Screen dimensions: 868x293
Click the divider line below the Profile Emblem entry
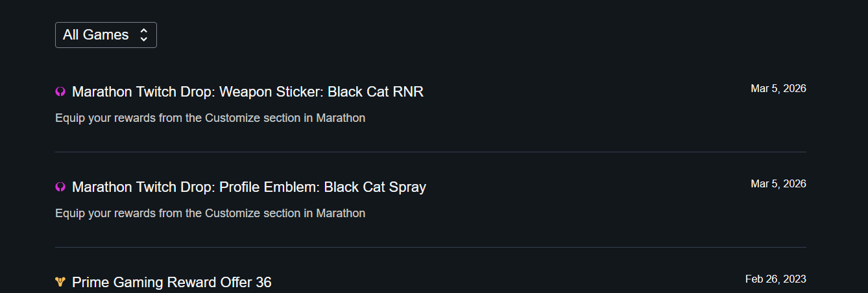click(x=430, y=247)
